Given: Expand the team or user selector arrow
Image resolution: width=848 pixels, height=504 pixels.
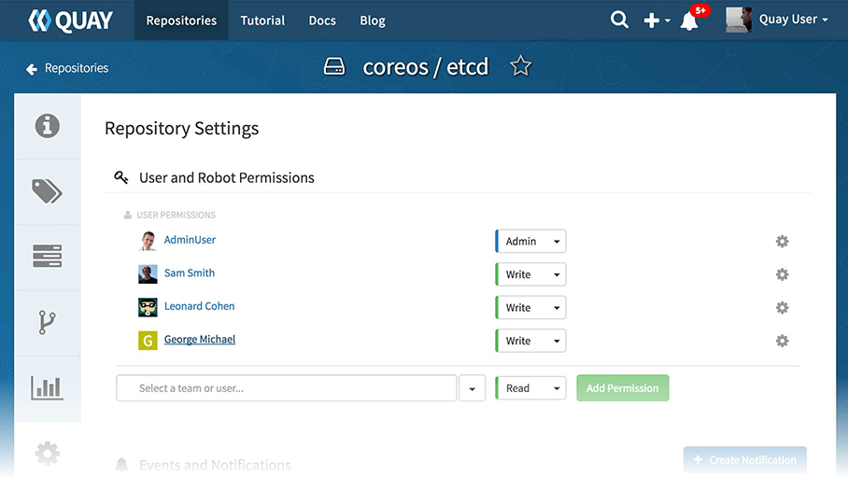Looking at the screenshot, I should (x=472, y=388).
